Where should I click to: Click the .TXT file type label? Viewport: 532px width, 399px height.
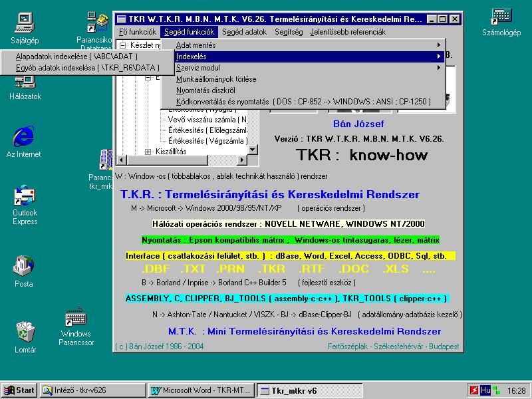coord(193,269)
